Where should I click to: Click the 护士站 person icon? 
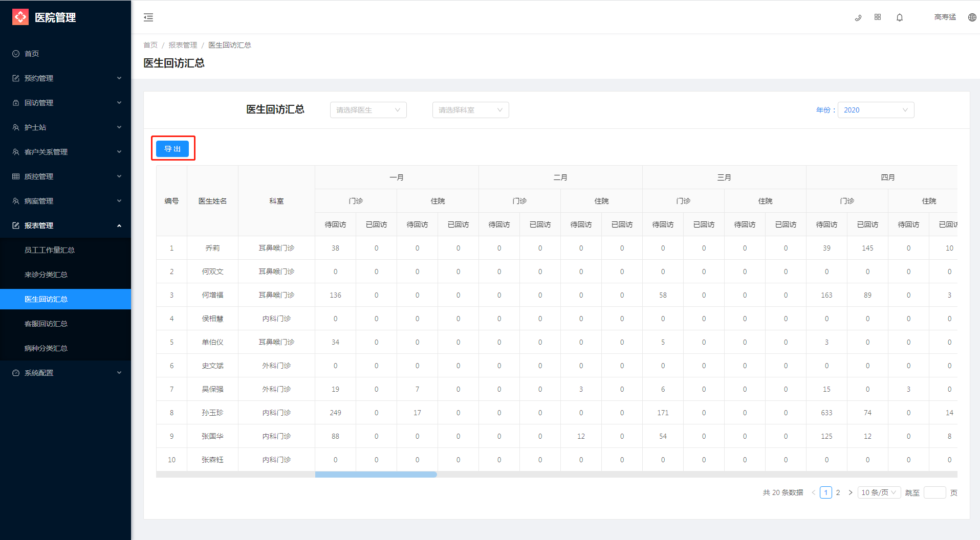tap(16, 127)
